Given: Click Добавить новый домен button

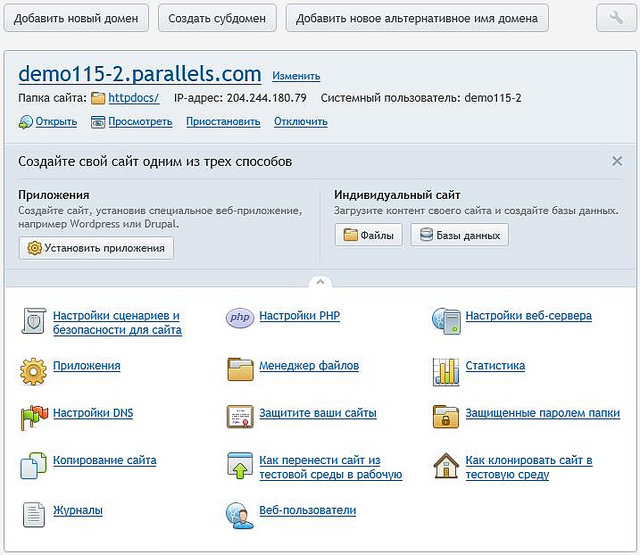Looking at the screenshot, I should pyautogui.click(x=76, y=18).
